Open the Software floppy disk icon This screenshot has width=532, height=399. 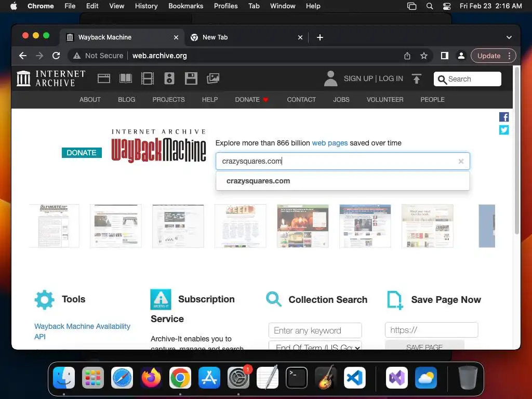[x=191, y=78]
